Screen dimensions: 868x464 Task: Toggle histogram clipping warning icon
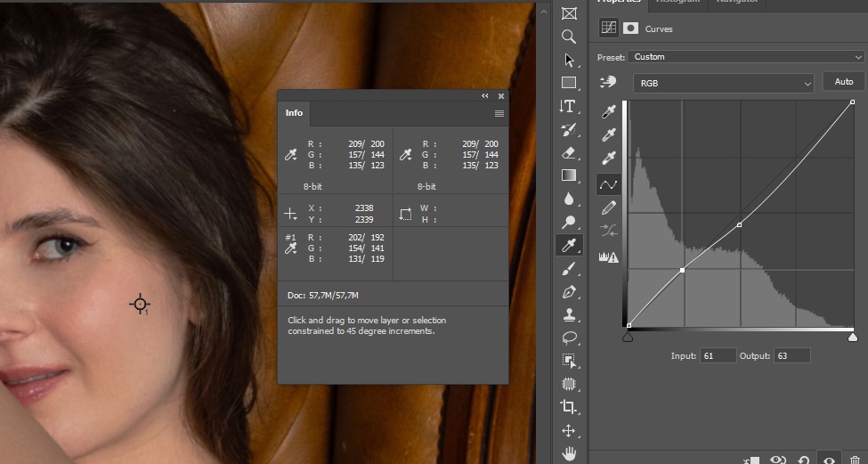coord(608,256)
